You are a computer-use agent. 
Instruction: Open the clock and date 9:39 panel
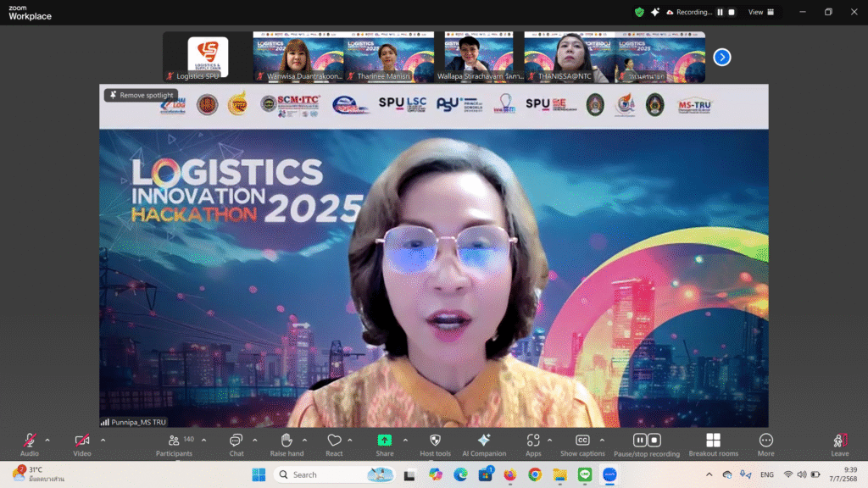(843, 474)
